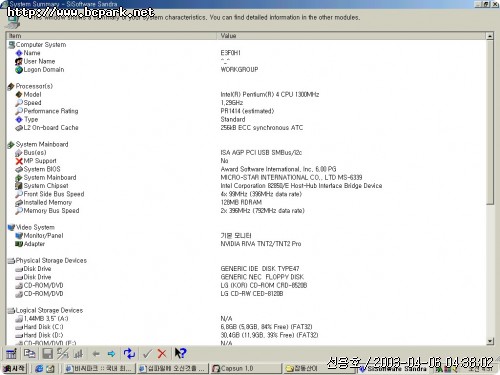Screen dimensions: 500x375
Task: Select the 'WORKGROUP' value
Action: pyautogui.click(x=239, y=70)
